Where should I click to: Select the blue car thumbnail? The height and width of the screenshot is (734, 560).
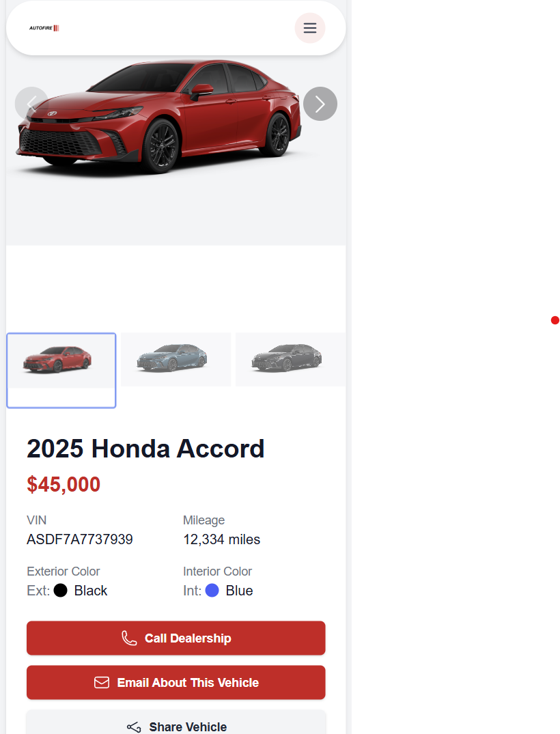click(x=176, y=360)
